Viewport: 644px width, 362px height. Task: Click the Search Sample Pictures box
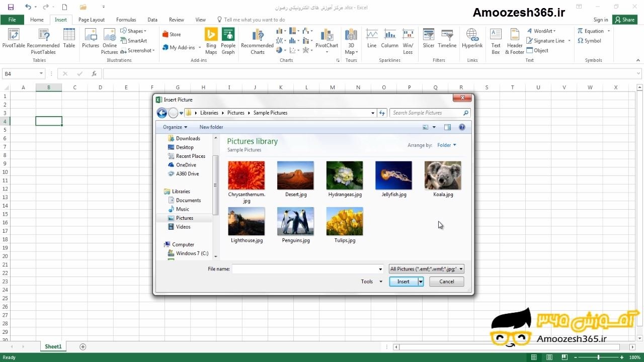point(430,113)
